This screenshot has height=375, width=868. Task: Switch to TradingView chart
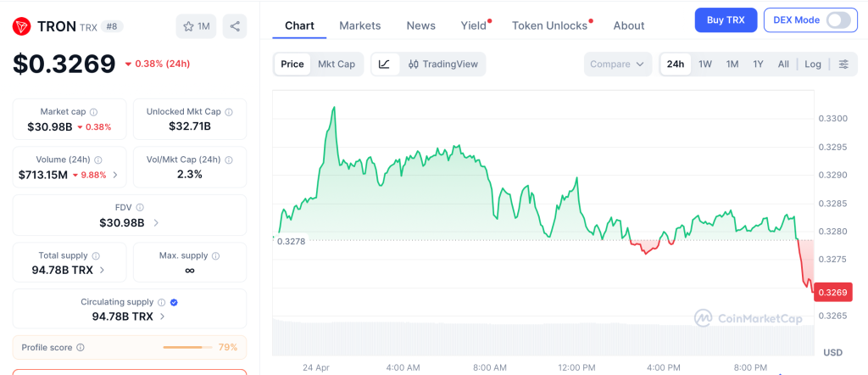[443, 64]
